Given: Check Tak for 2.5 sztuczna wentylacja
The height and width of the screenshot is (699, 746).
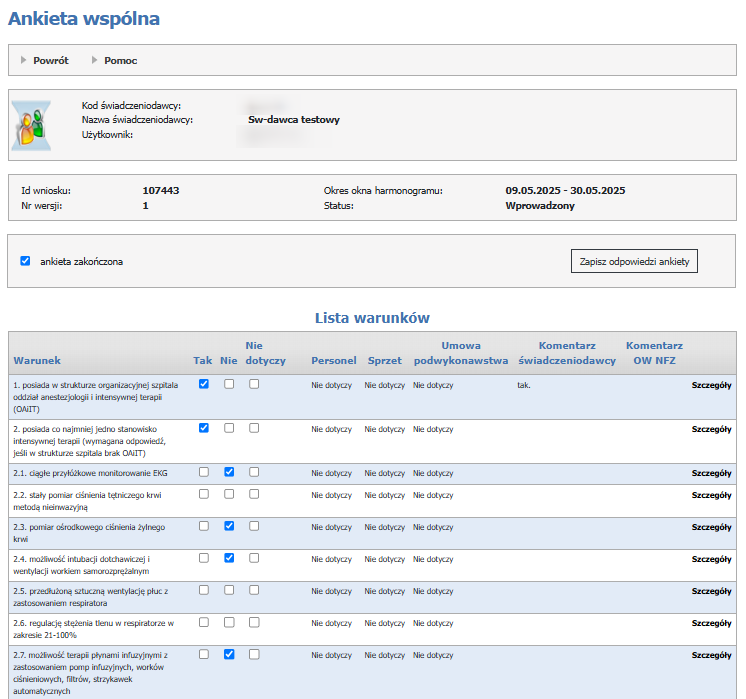Looking at the screenshot, I should click(x=204, y=590).
